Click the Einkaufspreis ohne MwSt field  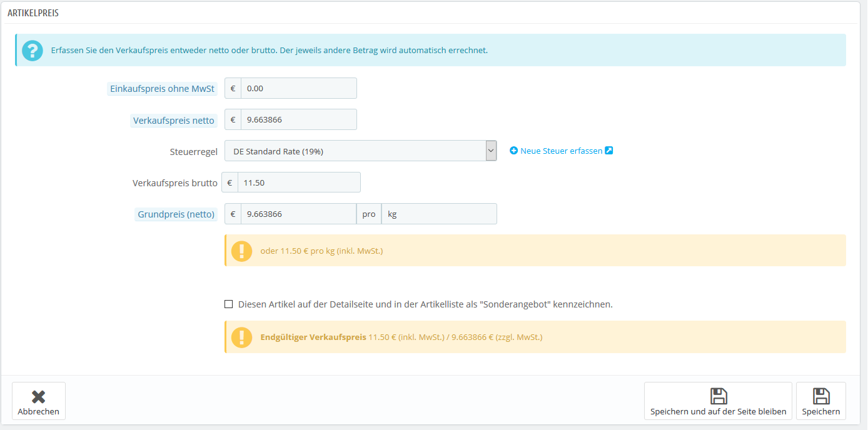(299, 88)
